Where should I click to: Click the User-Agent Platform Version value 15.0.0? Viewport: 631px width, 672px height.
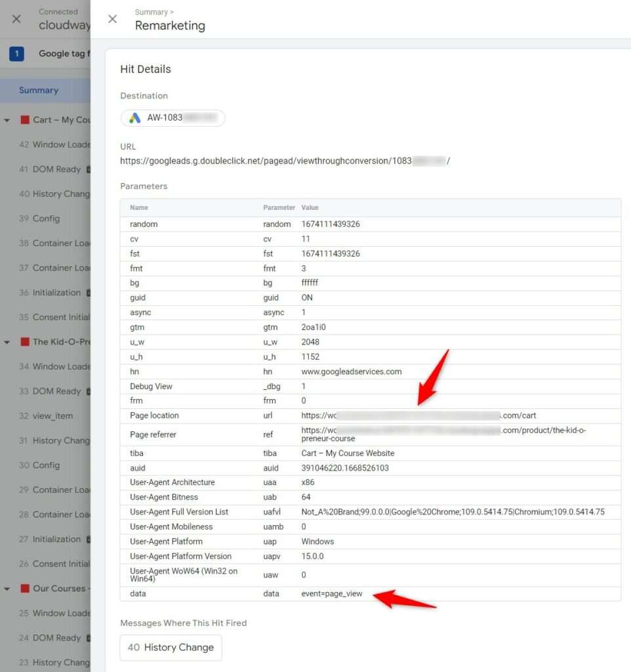(x=312, y=556)
